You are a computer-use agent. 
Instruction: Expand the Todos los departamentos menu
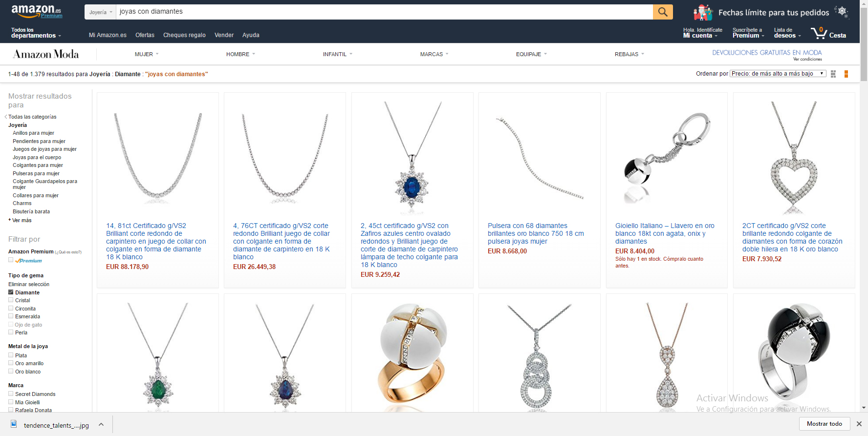pyautogui.click(x=36, y=33)
